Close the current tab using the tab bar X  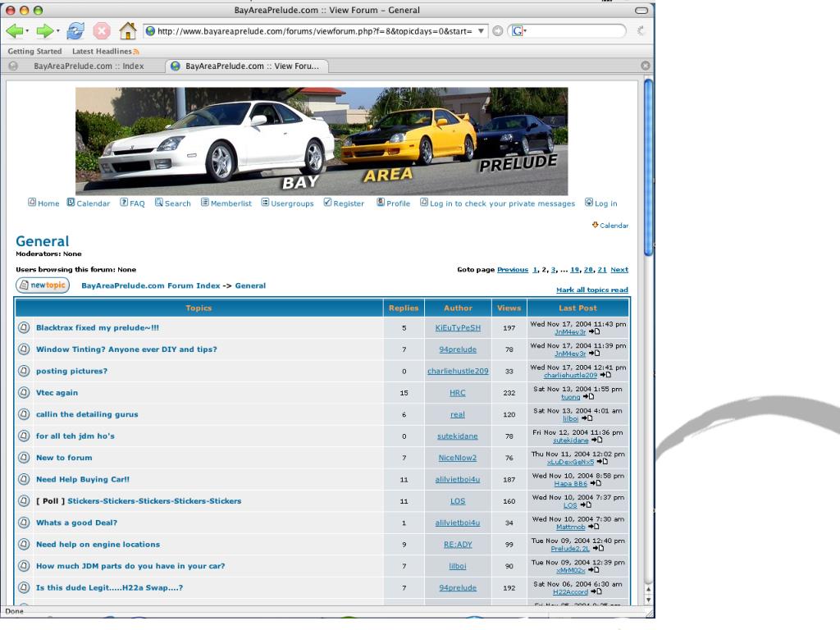[646, 66]
